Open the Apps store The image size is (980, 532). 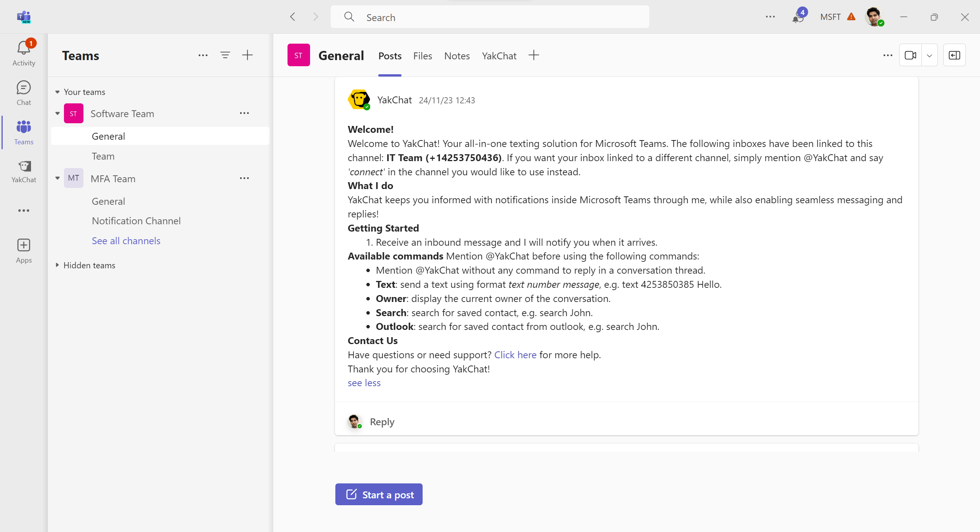[x=24, y=251]
